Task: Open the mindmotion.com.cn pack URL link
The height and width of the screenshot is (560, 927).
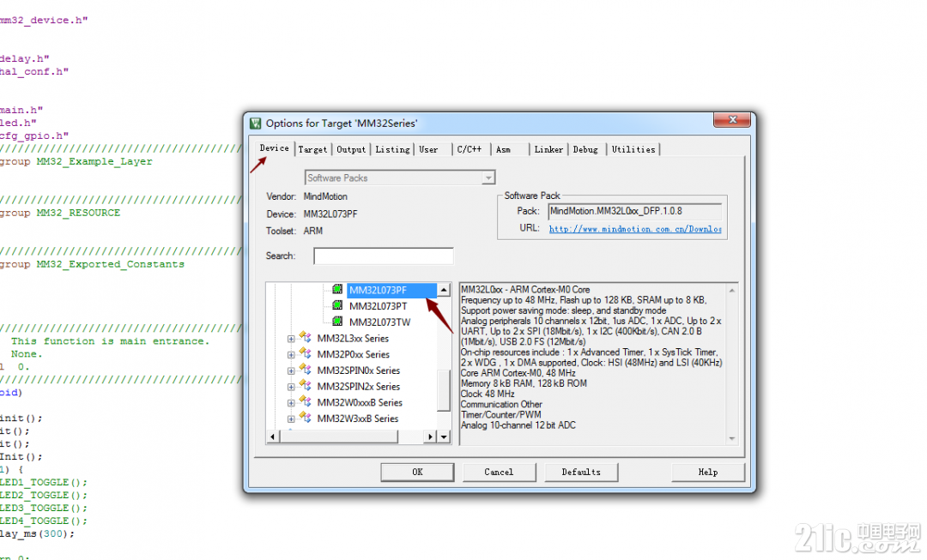Action: (635, 229)
